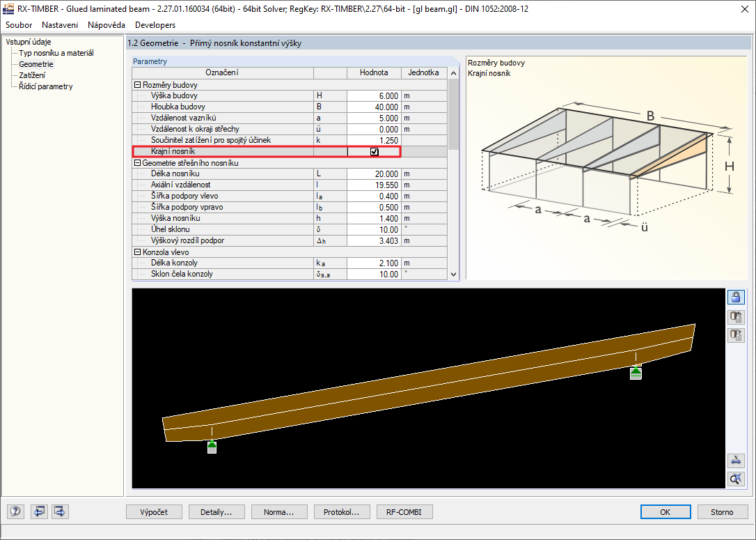Click the reset view icon below dimensions icon
756x540 pixels.
pos(736,479)
